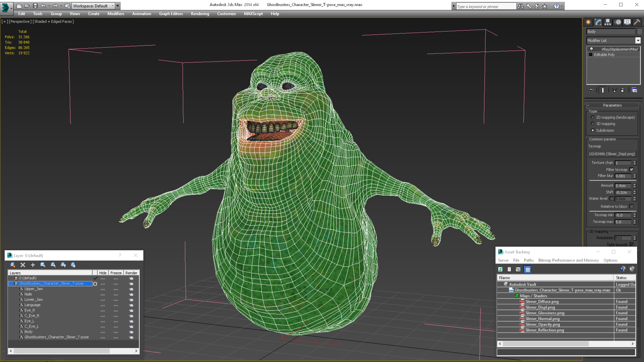Toggle the Ghostbusters_Character_Slimer_T-pose layer current box
Screen dimensions: 644x362
point(95,284)
